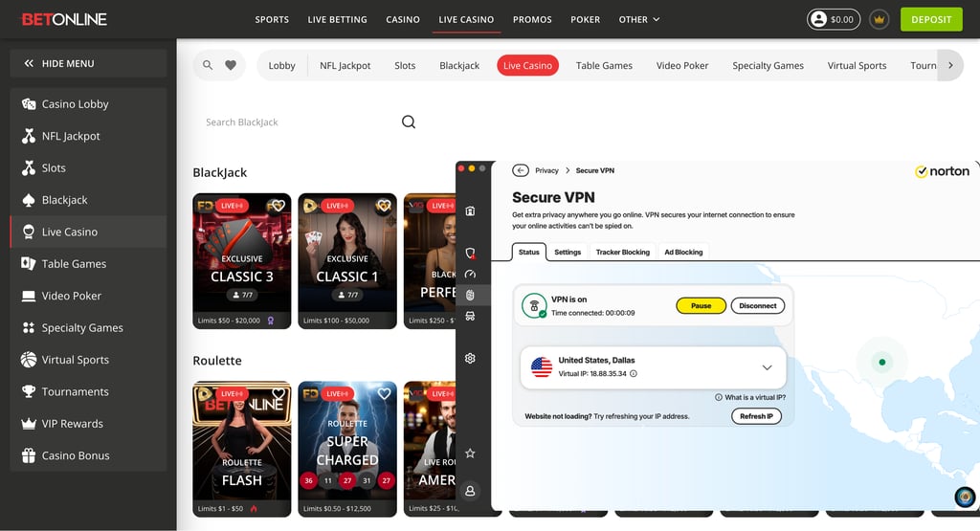Open Norton home icon in sidebar

(x=470, y=211)
